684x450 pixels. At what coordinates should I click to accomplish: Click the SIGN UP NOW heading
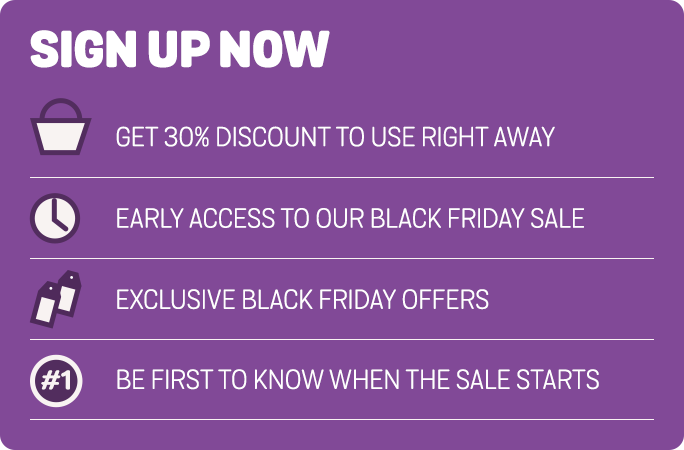click(180, 49)
